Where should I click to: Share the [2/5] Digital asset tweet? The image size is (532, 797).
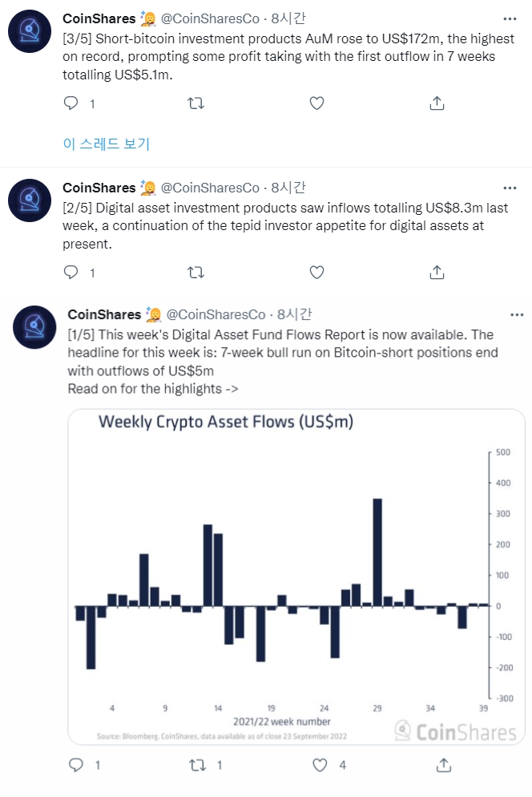pos(437,273)
